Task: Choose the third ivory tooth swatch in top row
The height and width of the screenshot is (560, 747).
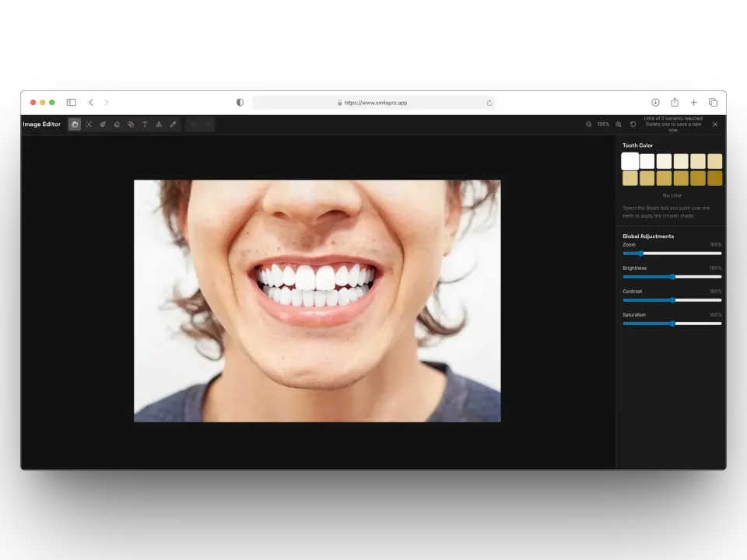Action: coord(664,162)
